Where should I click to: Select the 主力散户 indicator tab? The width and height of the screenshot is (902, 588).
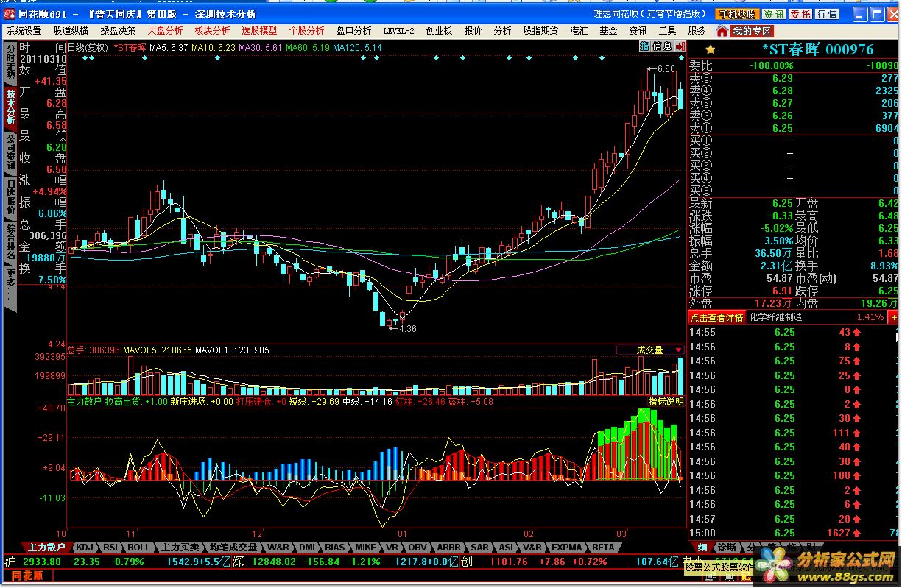coord(46,548)
